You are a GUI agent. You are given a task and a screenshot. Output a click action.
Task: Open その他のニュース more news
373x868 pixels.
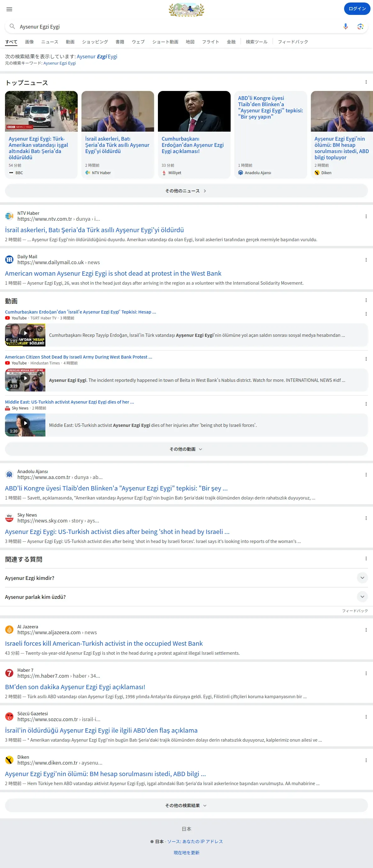pos(186,191)
